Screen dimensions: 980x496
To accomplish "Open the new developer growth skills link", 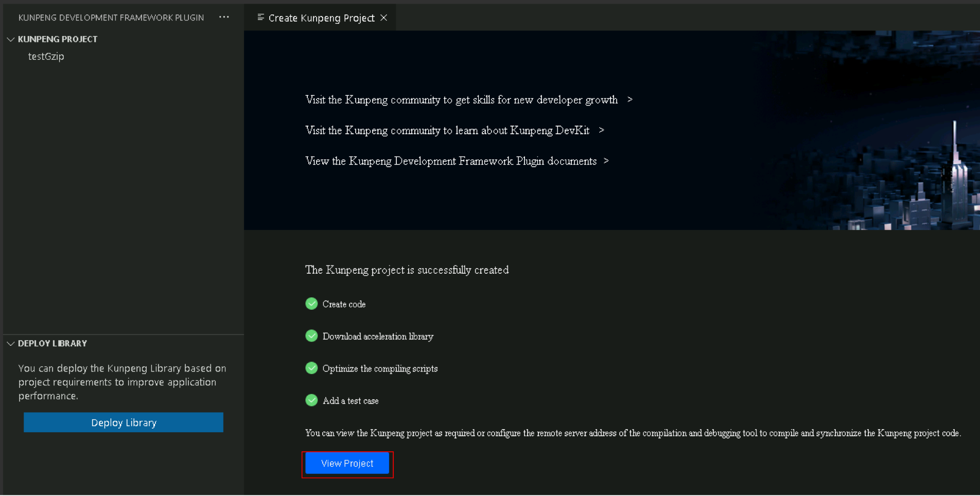I will pos(461,100).
